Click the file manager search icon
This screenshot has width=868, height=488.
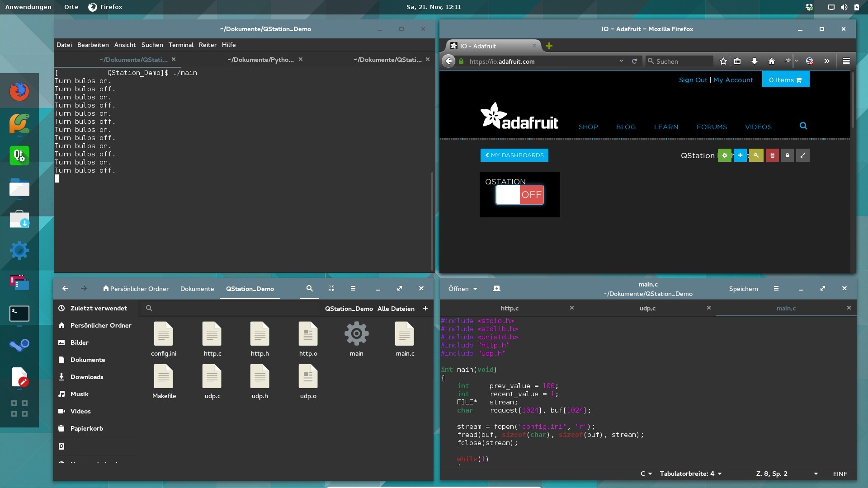click(310, 288)
